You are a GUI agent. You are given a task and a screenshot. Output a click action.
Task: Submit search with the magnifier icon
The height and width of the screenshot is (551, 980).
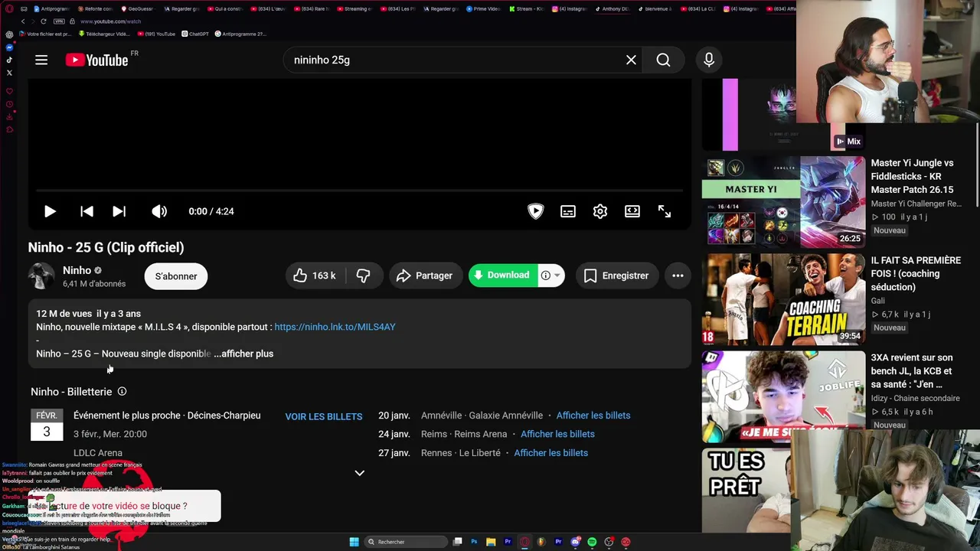(663, 60)
